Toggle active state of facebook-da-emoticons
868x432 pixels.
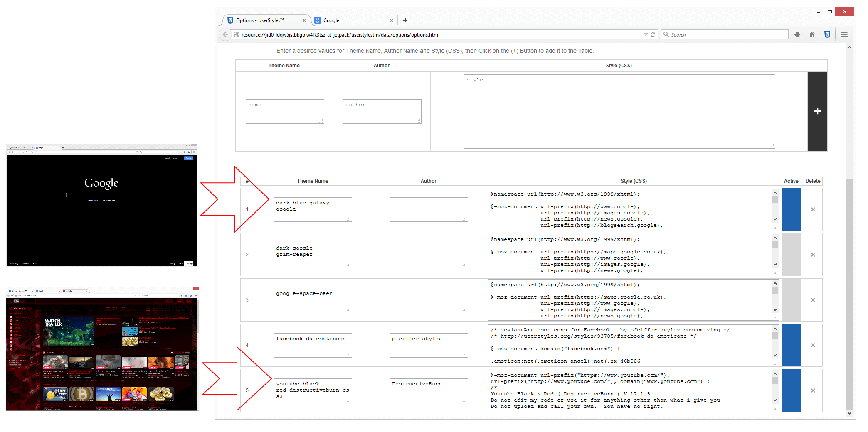coord(791,345)
